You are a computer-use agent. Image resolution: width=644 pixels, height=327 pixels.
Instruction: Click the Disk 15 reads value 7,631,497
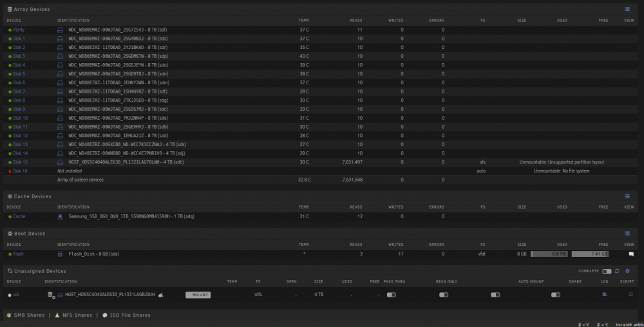coord(352,162)
